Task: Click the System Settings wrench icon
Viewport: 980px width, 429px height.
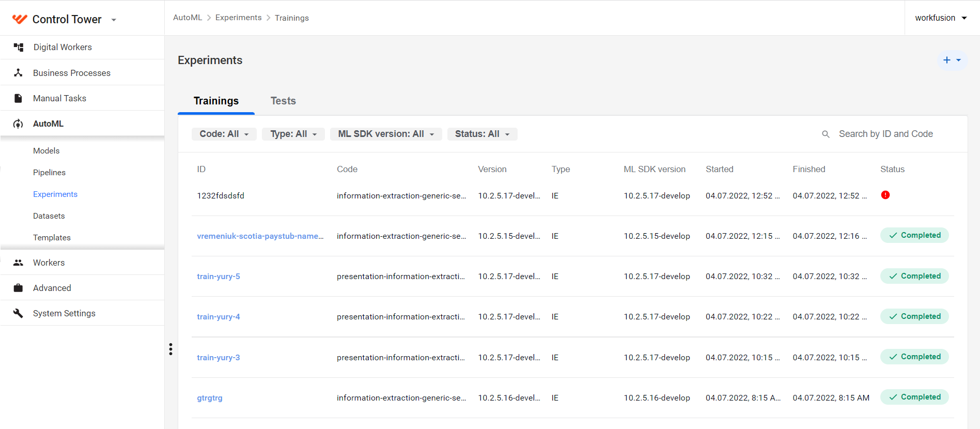Action: 18,313
